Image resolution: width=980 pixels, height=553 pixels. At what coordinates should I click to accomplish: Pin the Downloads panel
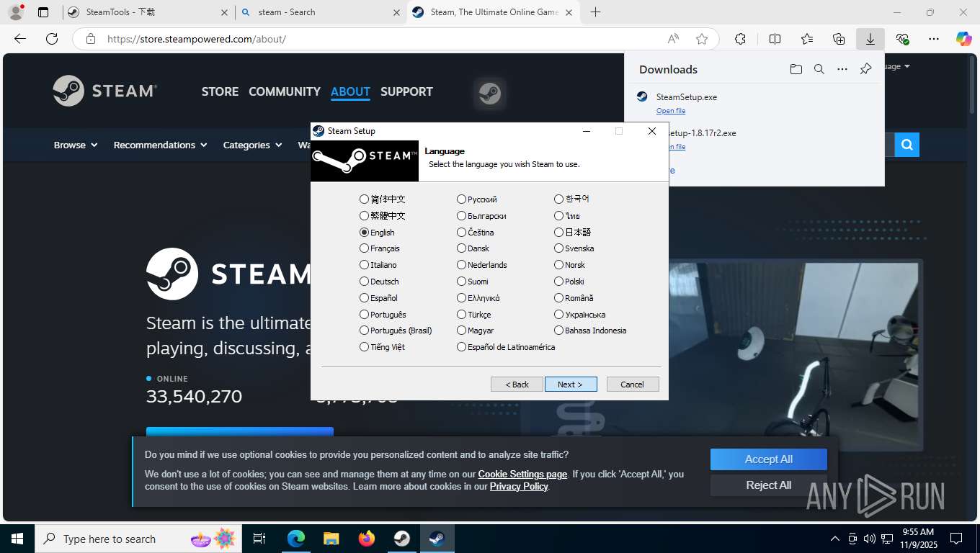865,69
